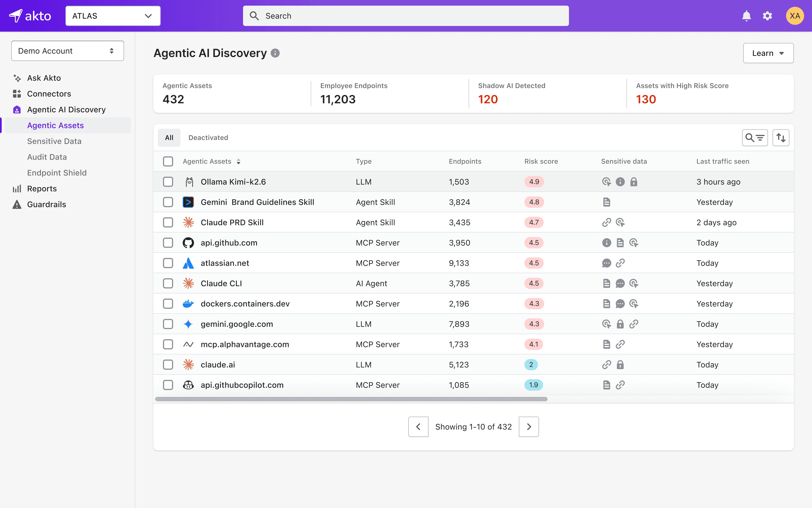Open the api.githubcopilot.com asset
The image size is (812, 508).
(x=242, y=385)
